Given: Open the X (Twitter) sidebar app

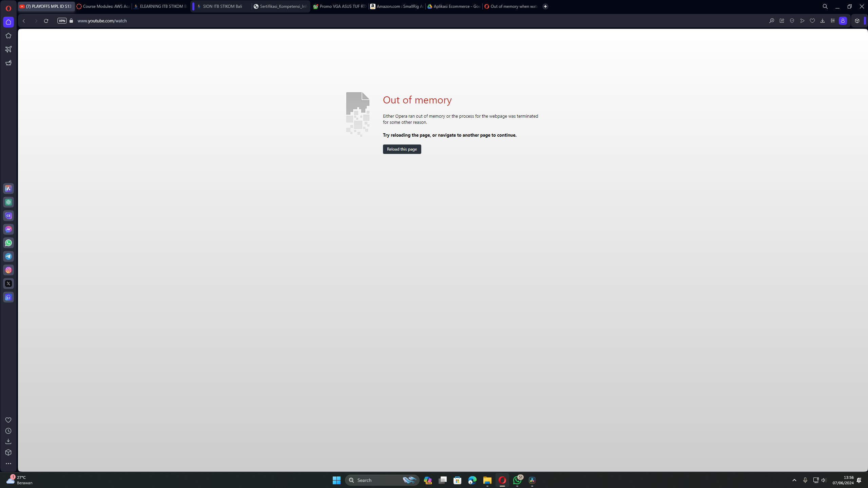Looking at the screenshot, I should point(8,284).
